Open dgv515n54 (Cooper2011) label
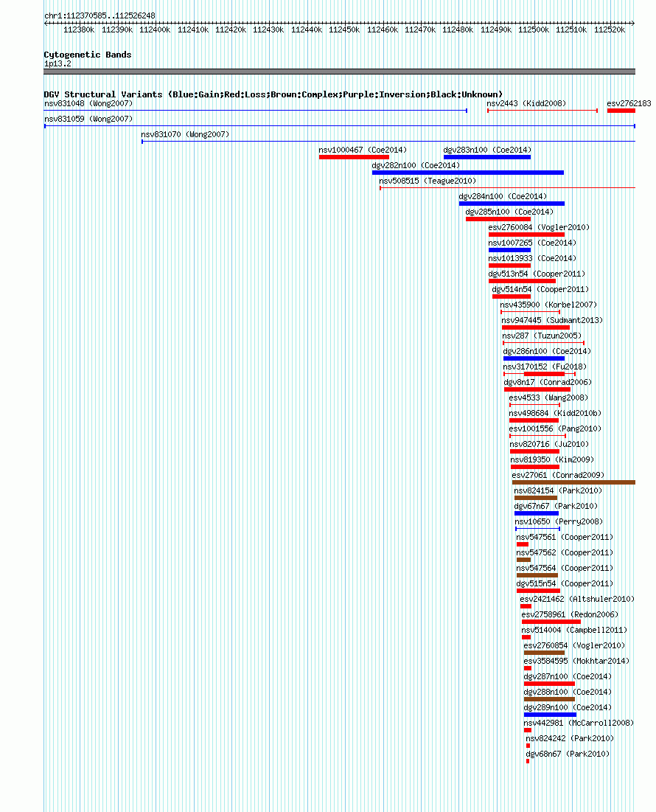The image size is (656, 812). point(565,583)
